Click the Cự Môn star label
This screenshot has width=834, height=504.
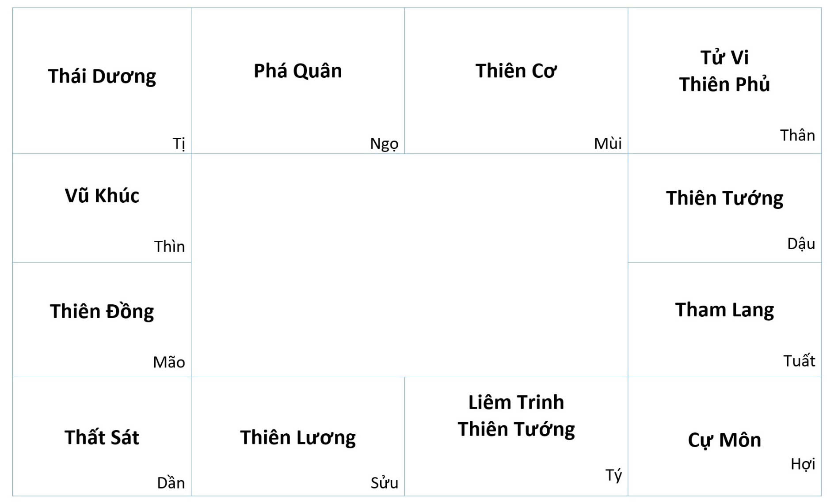pos(724,440)
